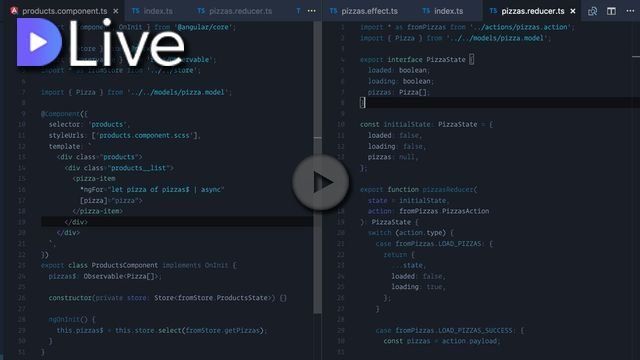The width and height of the screenshot is (640, 360).
Task: Switch to products.component.ts tab in left editor
Action: (x=64, y=11)
